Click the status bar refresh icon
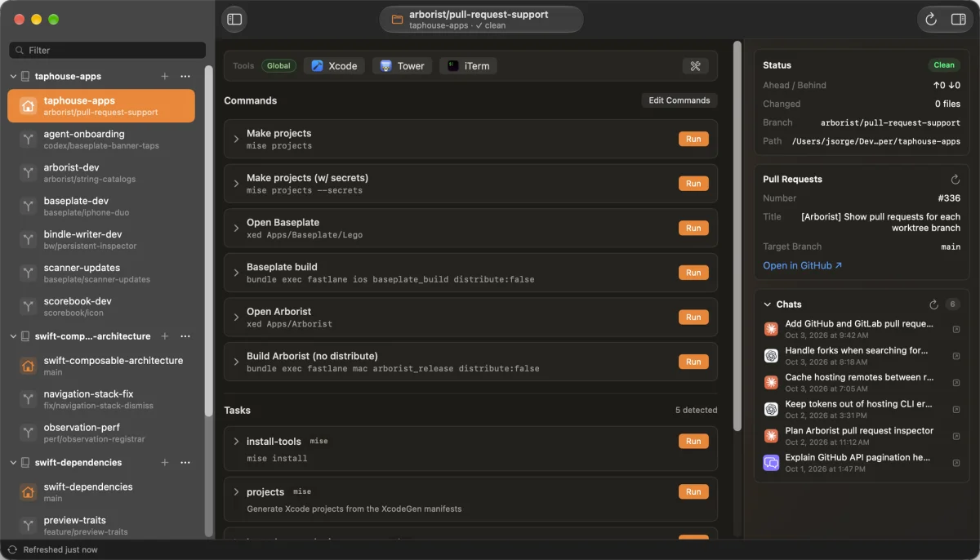 (12, 550)
